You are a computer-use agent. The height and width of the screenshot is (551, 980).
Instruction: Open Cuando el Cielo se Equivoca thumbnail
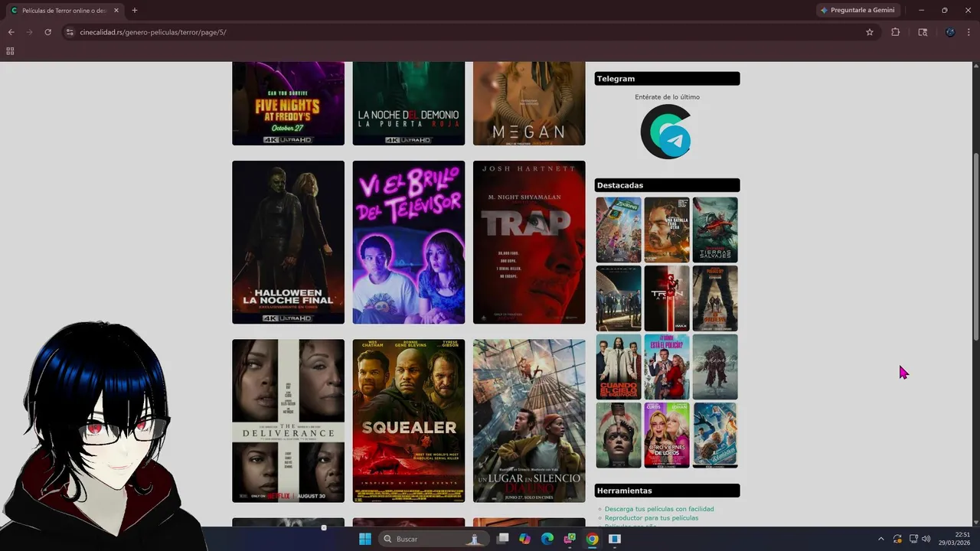[x=619, y=367]
